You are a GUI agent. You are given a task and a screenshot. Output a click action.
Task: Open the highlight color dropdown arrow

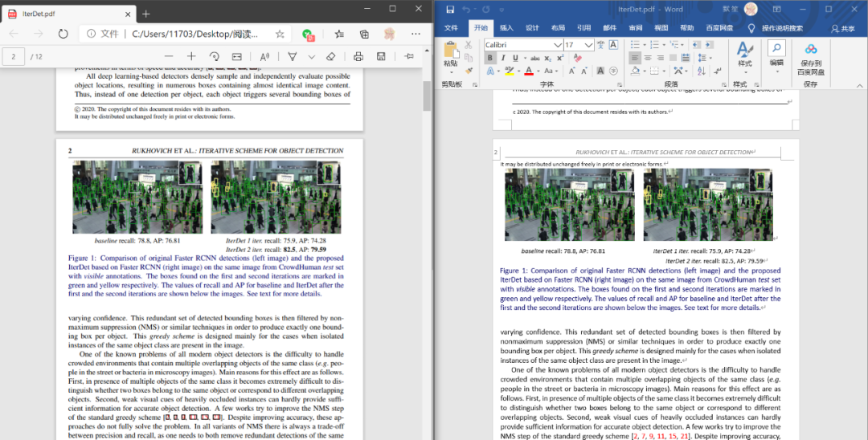(518, 71)
